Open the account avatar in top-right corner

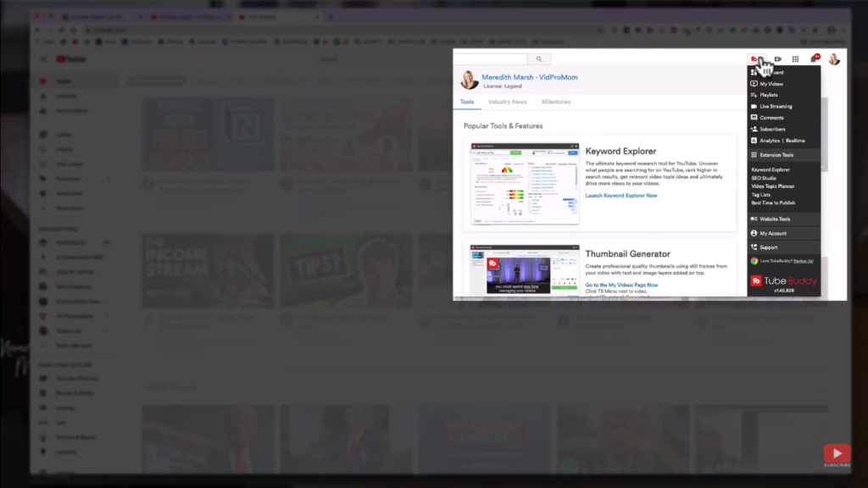(x=834, y=59)
